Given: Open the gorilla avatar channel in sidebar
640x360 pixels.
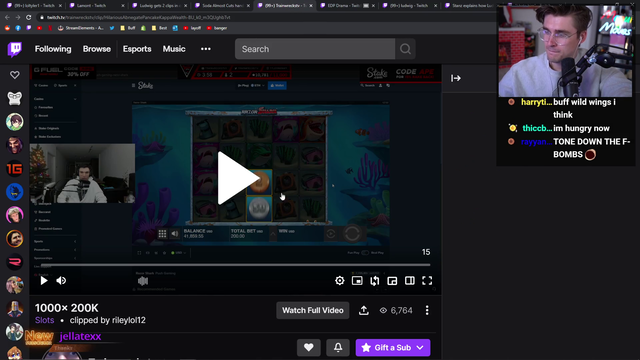Looking at the screenshot, I should click(x=15, y=98).
